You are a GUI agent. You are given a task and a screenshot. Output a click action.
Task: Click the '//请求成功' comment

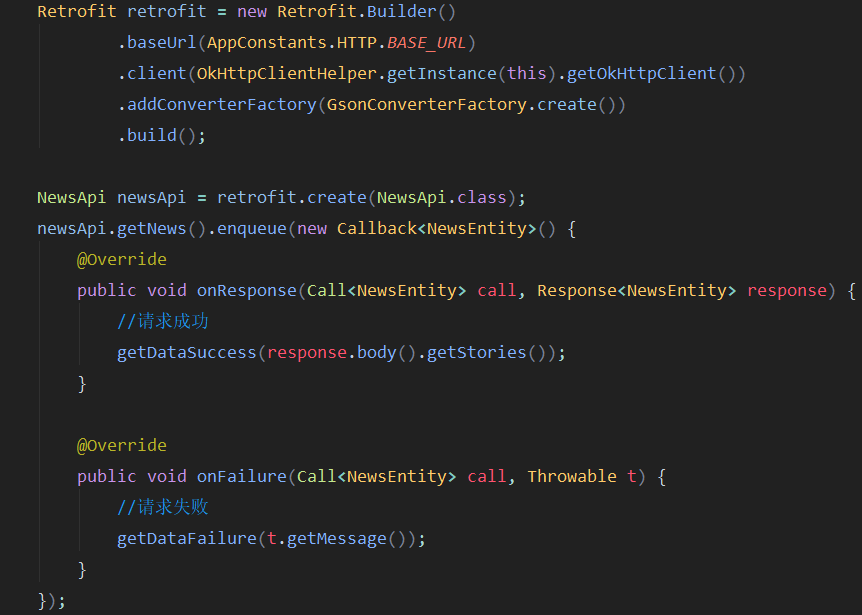click(162, 322)
